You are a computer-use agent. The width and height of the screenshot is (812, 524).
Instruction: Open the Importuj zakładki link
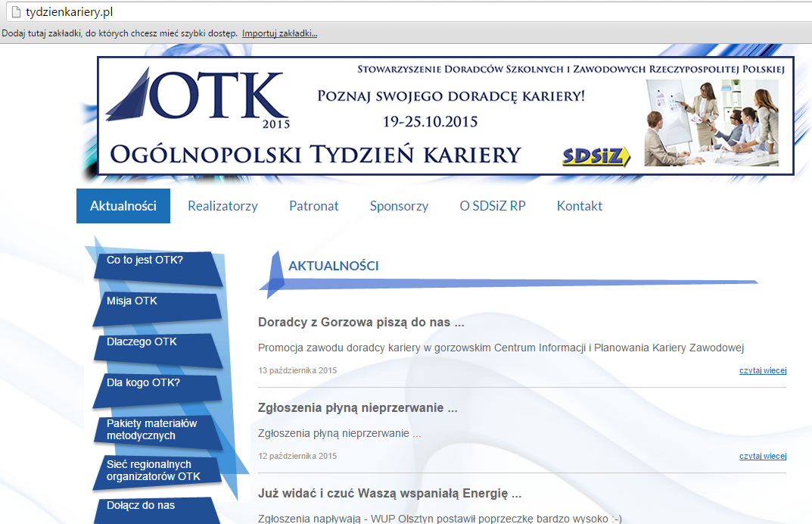(x=280, y=33)
